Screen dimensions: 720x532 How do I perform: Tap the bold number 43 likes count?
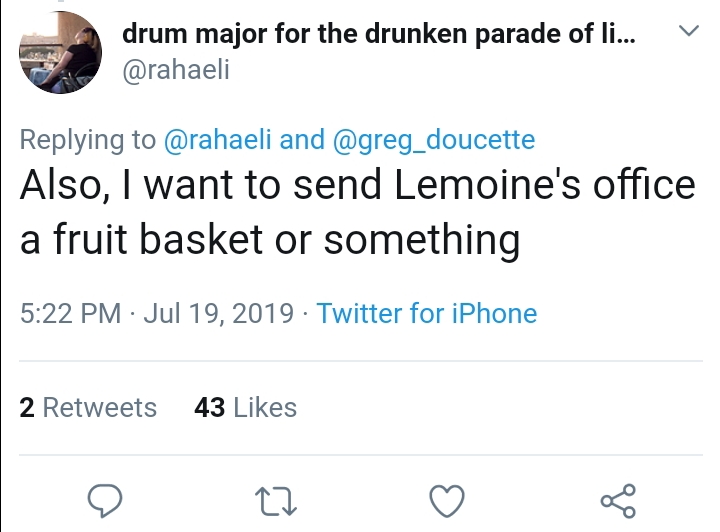[210, 407]
